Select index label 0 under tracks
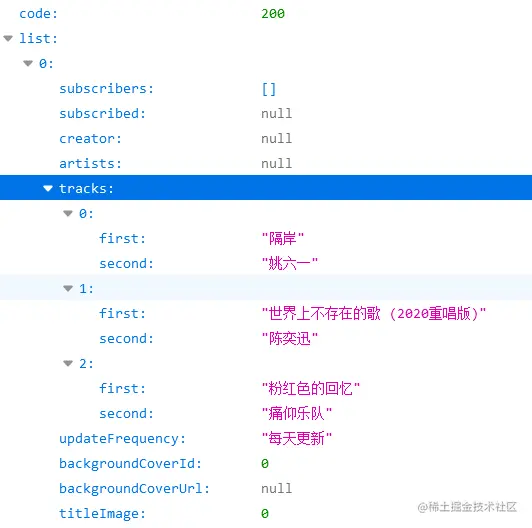The height and width of the screenshot is (528, 532). click(x=86, y=213)
